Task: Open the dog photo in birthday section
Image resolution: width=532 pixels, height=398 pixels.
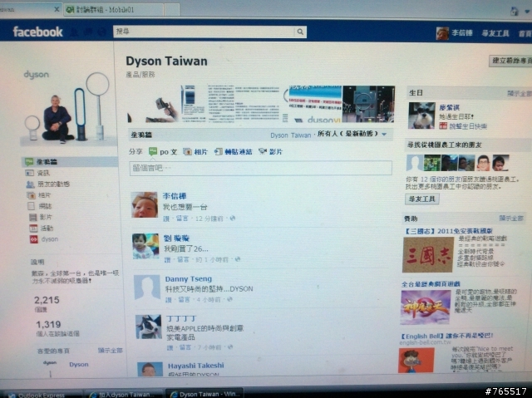Action: pos(421,115)
